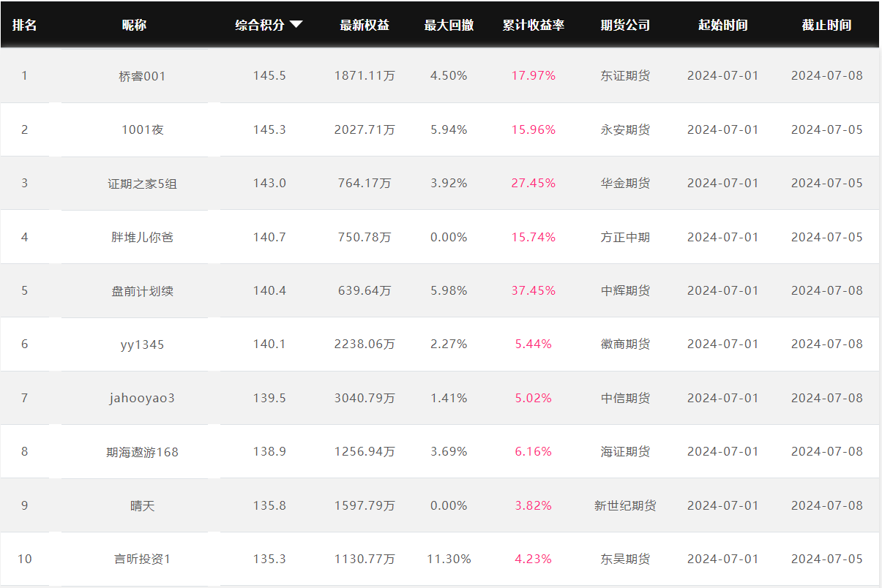
Task: Click the 最新权益 column header
Action: point(365,25)
